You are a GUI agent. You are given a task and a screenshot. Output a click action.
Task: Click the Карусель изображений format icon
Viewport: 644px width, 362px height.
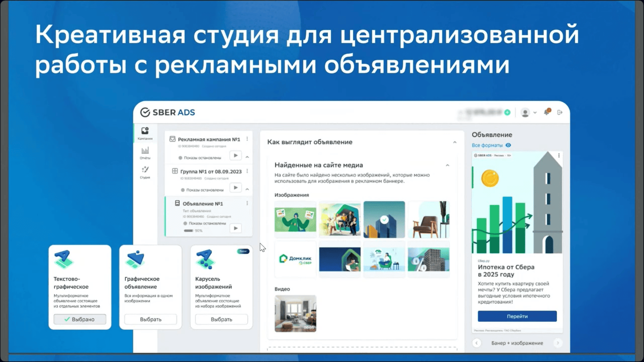205,259
